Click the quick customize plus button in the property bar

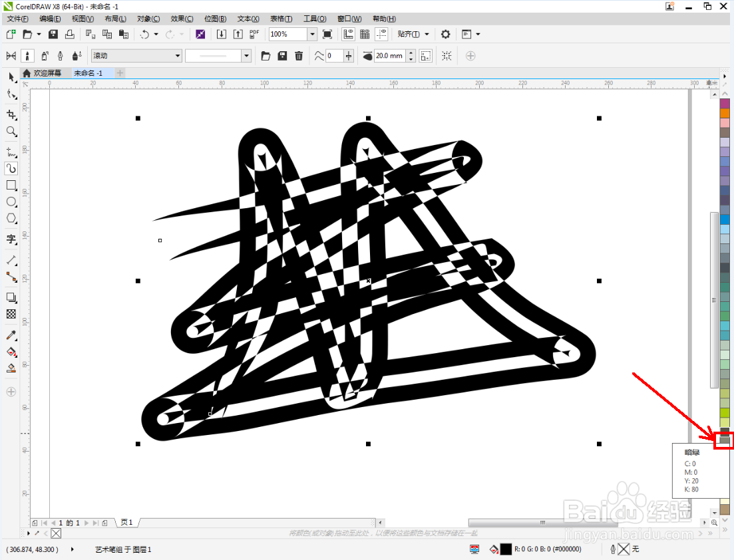click(470, 56)
